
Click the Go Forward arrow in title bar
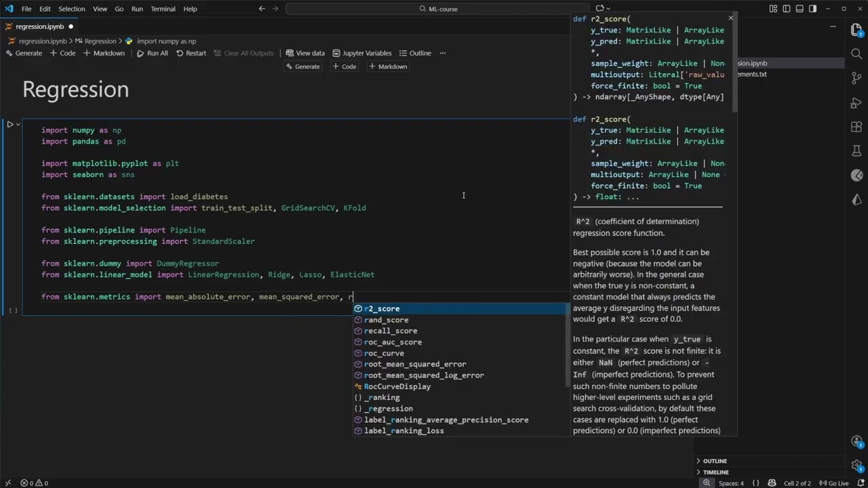point(277,9)
